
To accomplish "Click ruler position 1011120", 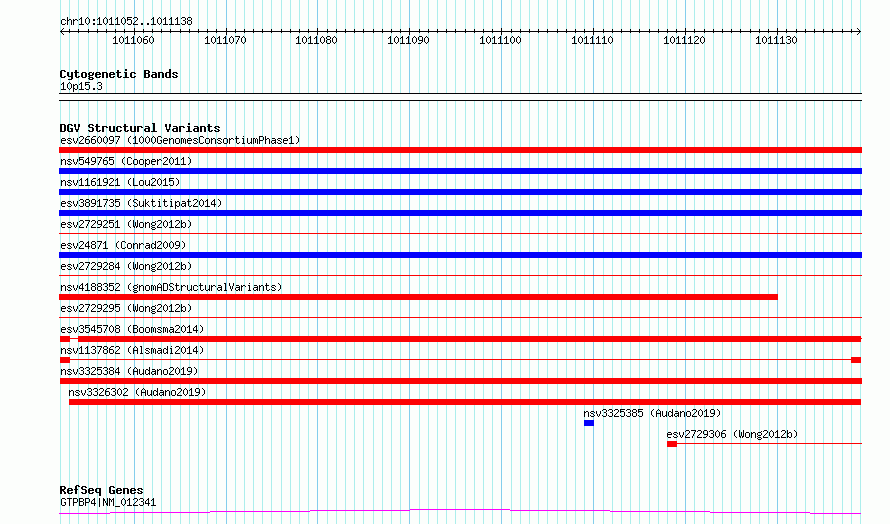I will coord(684,40).
